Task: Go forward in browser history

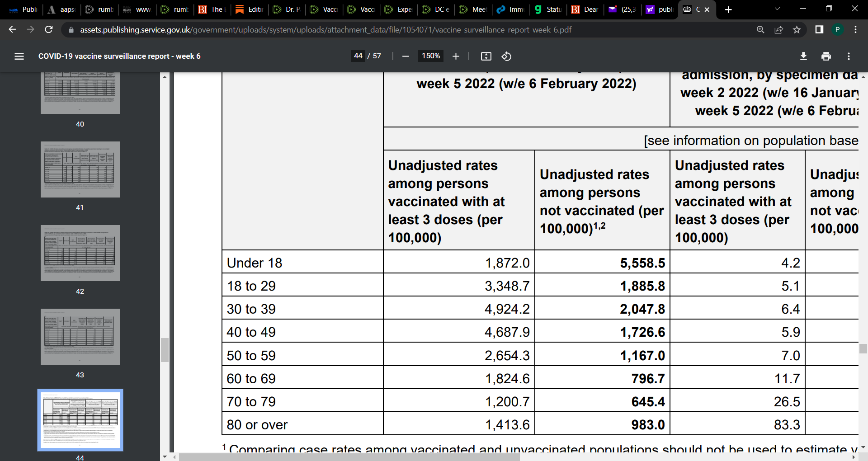Action: (x=30, y=29)
